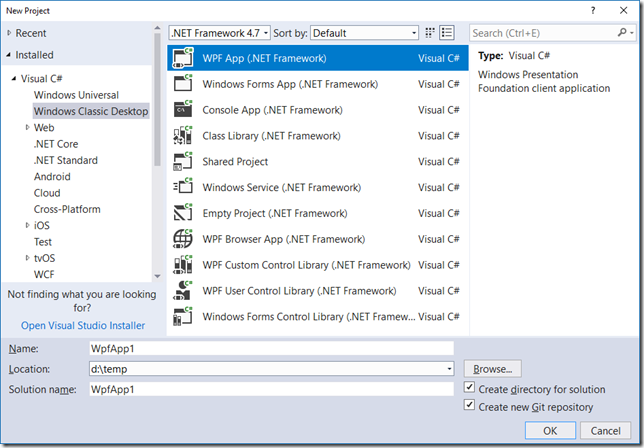Screen dimensions: 644x448
Task: Expand the tvOS tree node
Action: coord(28,258)
